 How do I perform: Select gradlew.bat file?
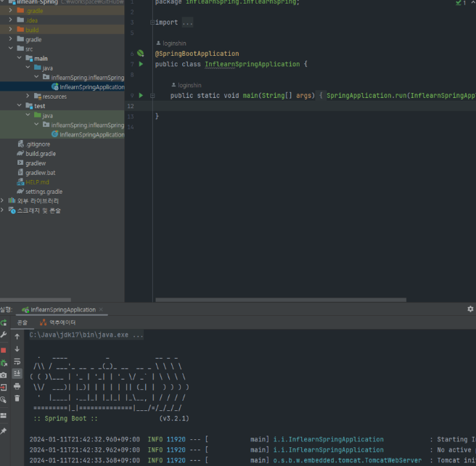pyautogui.click(x=41, y=173)
